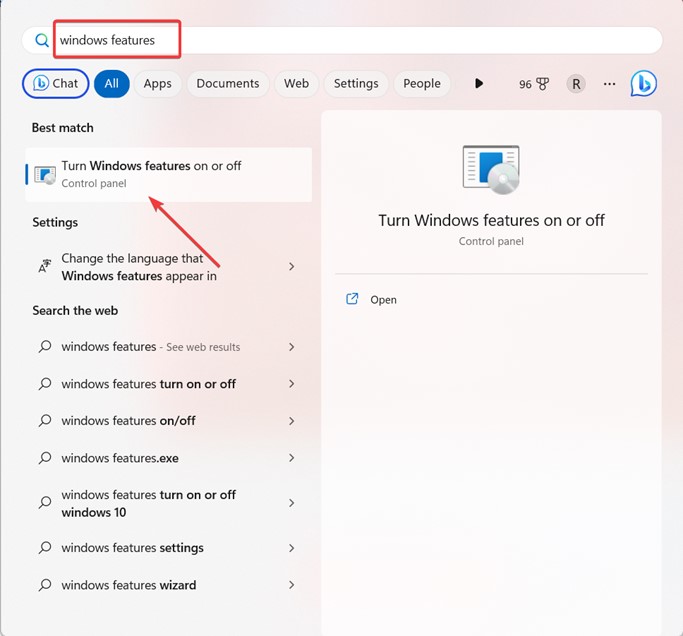Select the All filter tab
The width and height of the screenshot is (683, 636).
tap(112, 84)
